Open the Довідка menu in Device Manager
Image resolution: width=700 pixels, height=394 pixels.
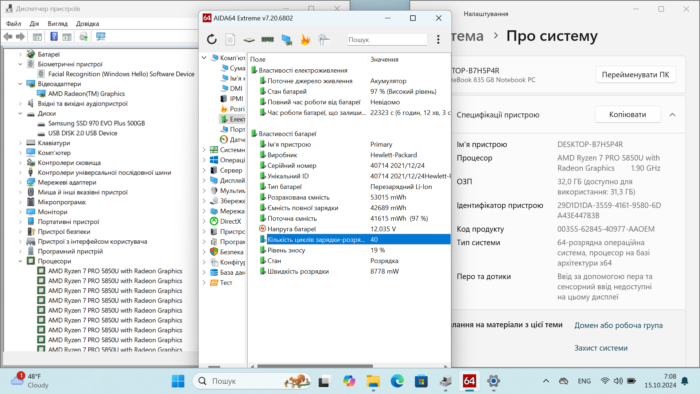tap(88, 24)
